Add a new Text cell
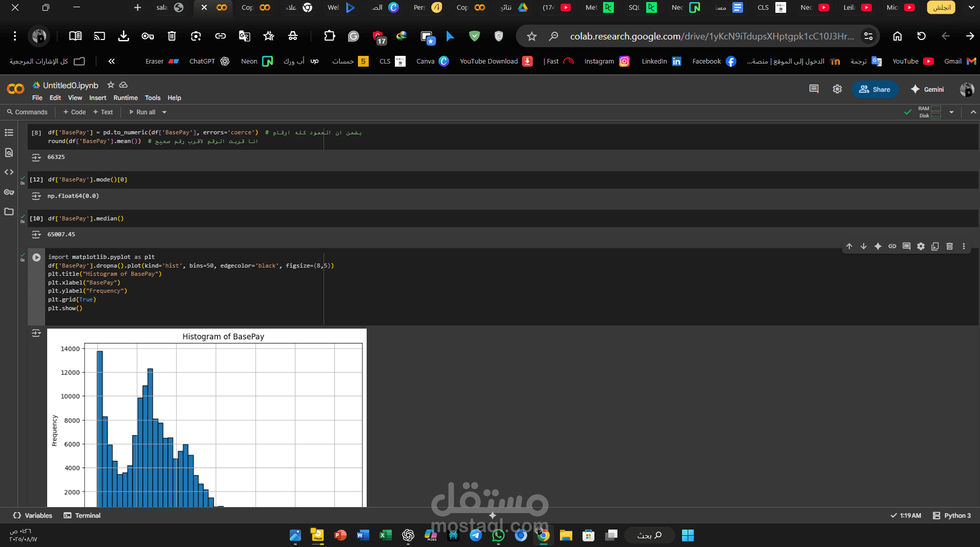Image resolution: width=980 pixels, height=547 pixels. [x=103, y=112]
